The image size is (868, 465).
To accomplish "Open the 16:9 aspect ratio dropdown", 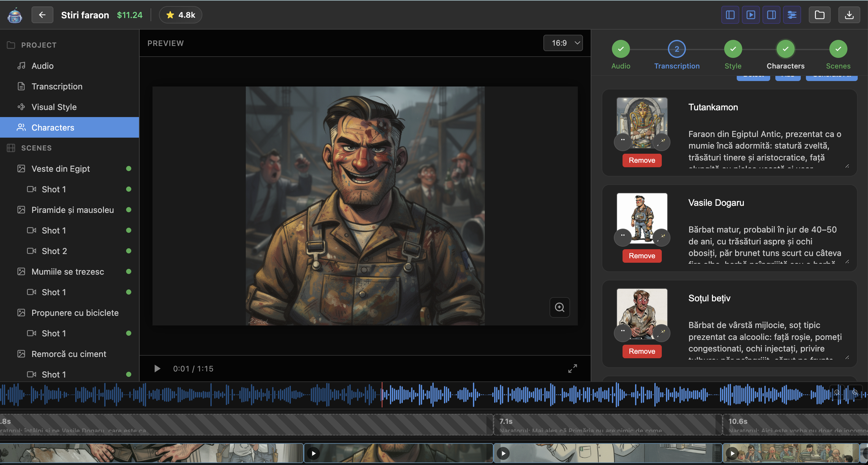I will tap(563, 43).
